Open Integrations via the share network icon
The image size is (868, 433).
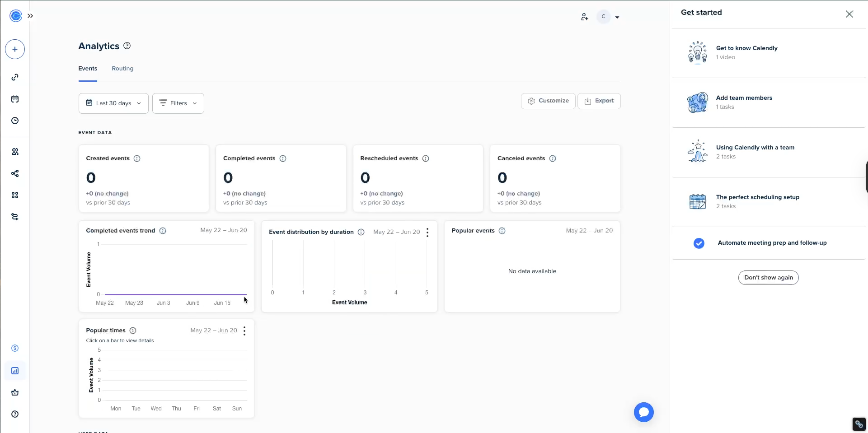15,173
